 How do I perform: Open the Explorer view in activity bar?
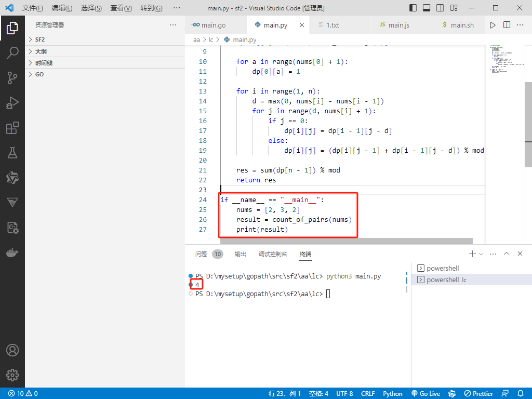tap(12, 28)
